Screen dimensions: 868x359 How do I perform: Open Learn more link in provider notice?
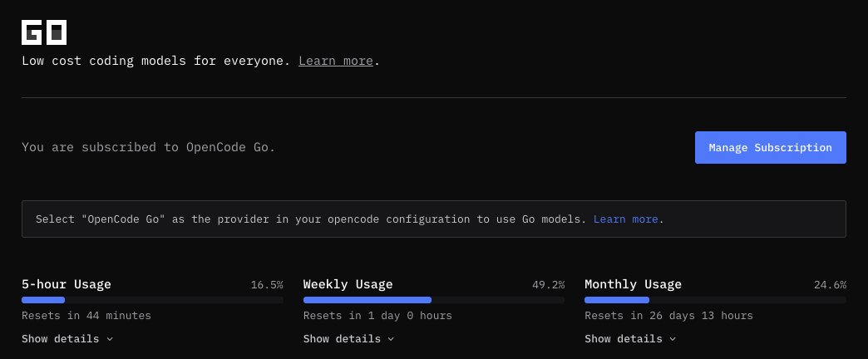(x=625, y=219)
